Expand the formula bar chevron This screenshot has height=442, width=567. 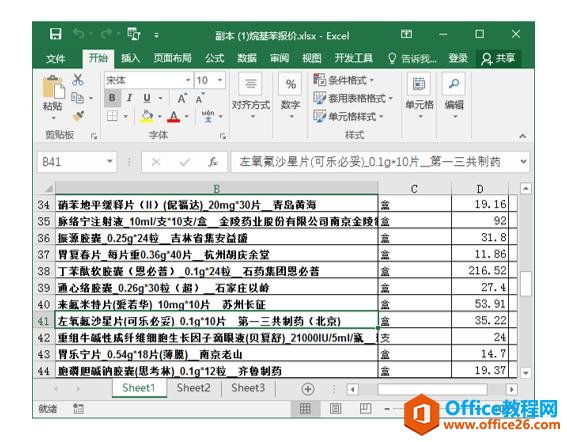[523, 162]
